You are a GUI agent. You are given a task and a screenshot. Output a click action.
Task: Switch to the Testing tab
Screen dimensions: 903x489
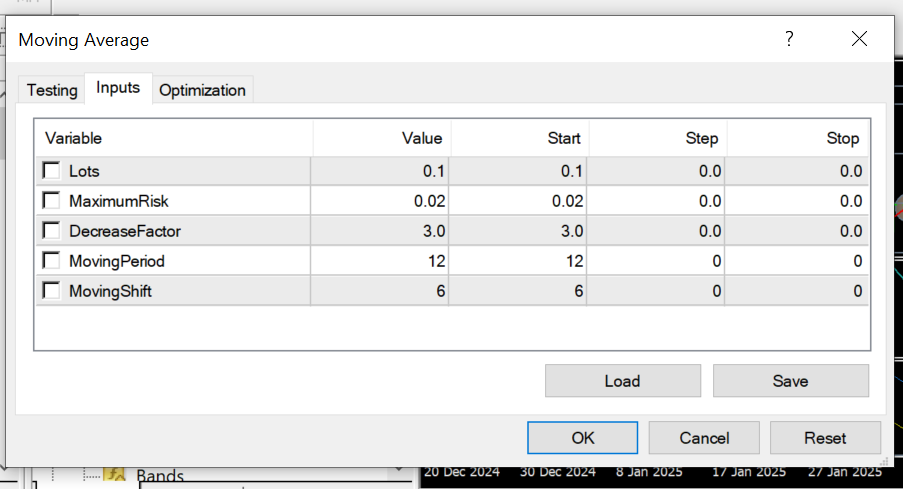point(52,90)
